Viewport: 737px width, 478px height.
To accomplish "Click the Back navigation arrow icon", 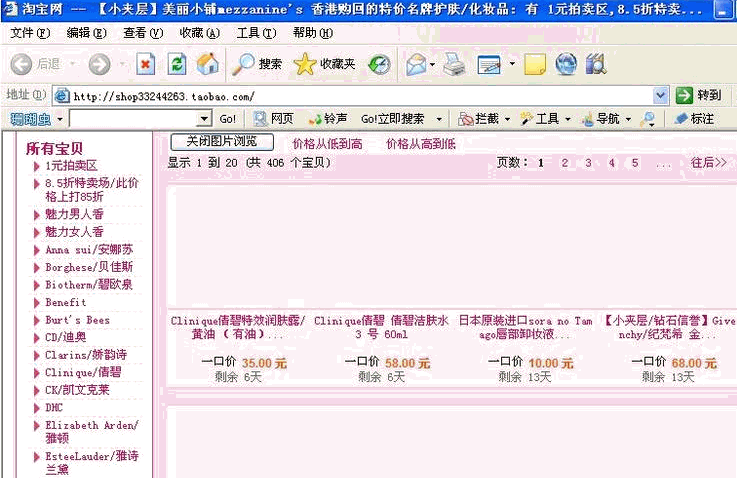I will 21,64.
